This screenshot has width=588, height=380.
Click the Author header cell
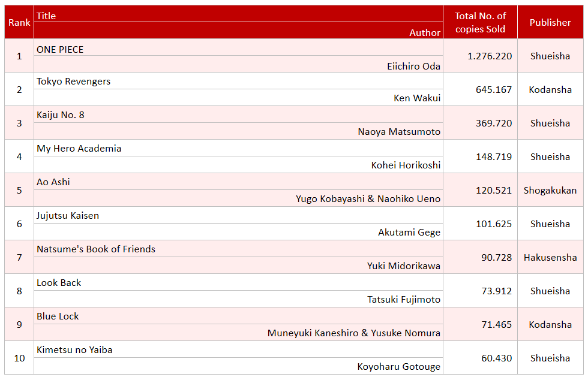click(238, 31)
